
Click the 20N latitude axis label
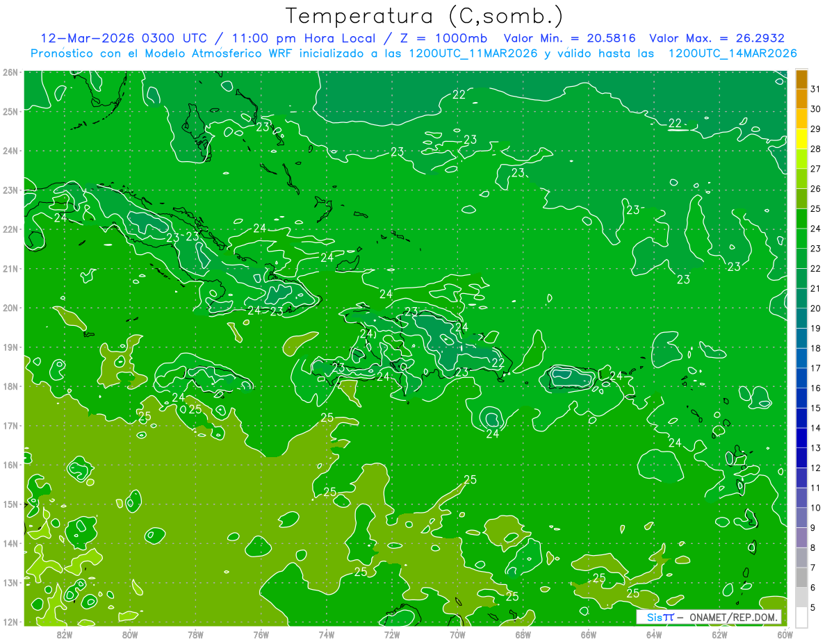pyautogui.click(x=10, y=308)
